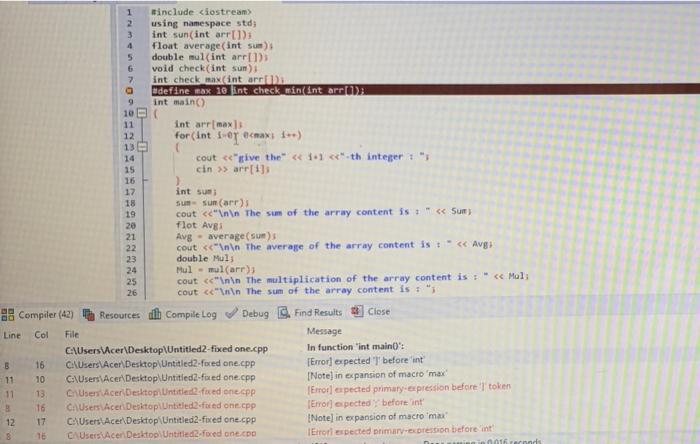
Task: Select error "expected ';' before 'int'"
Action: (x=366, y=403)
